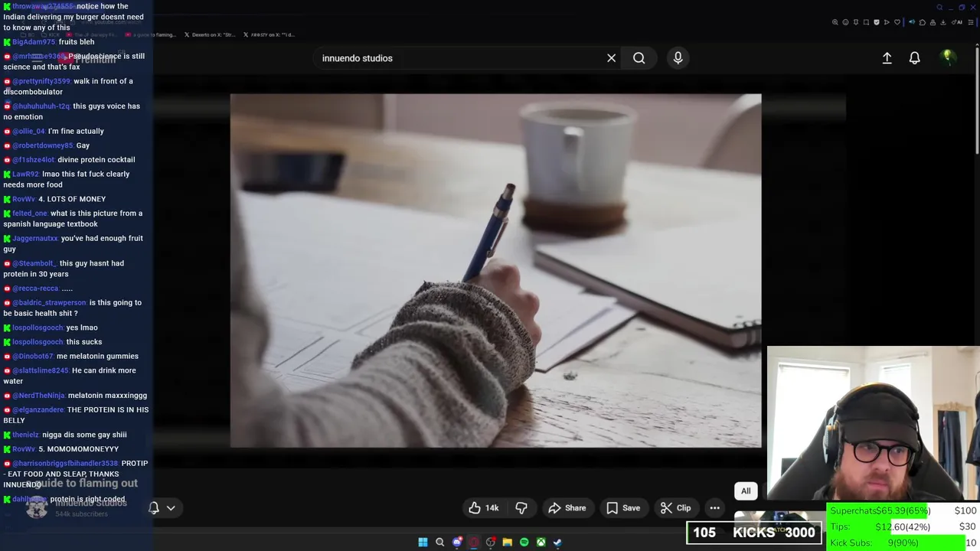This screenshot has height=551, width=980.
Task: Click the Clip scissors button
Action: point(675,508)
